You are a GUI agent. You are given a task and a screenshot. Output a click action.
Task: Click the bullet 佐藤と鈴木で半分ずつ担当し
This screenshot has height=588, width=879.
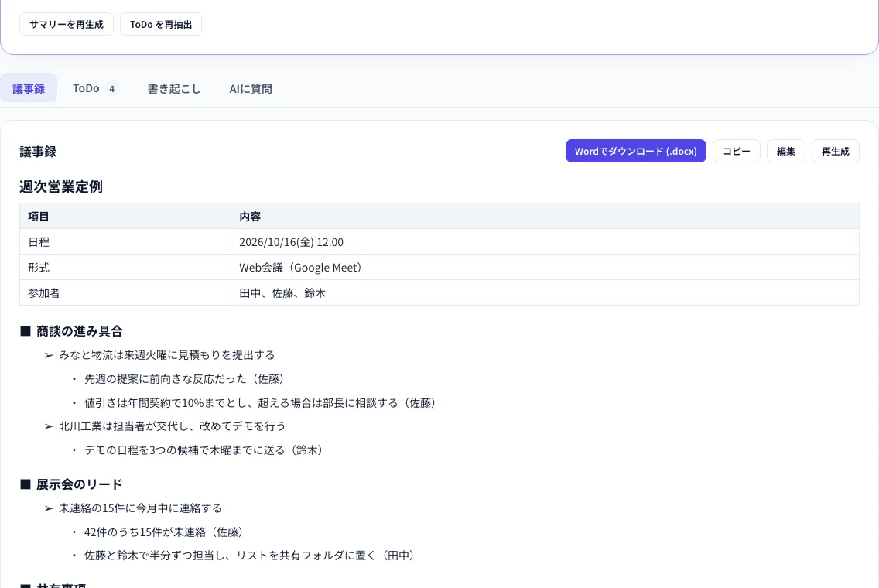(x=249, y=555)
